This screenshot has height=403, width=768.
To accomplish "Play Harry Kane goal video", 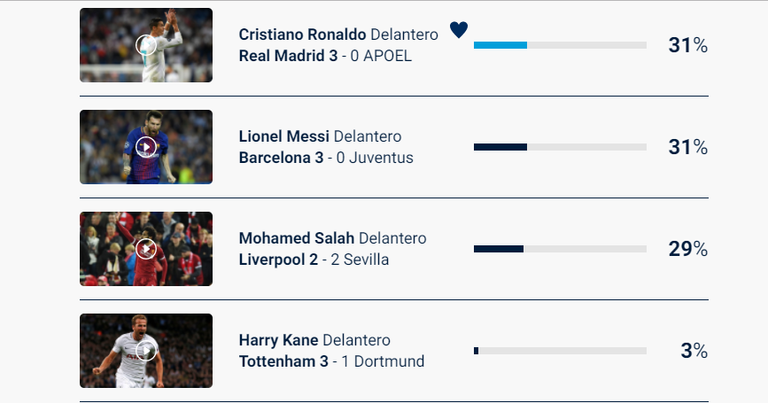I will click(x=146, y=350).
